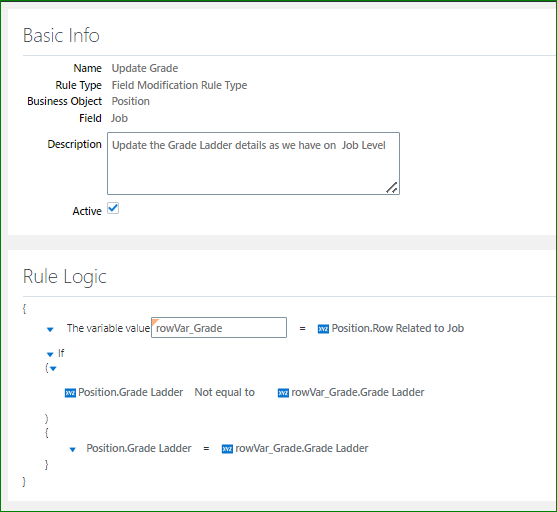
Task: Click 'The variable value' label
Action: pos(108,328)
